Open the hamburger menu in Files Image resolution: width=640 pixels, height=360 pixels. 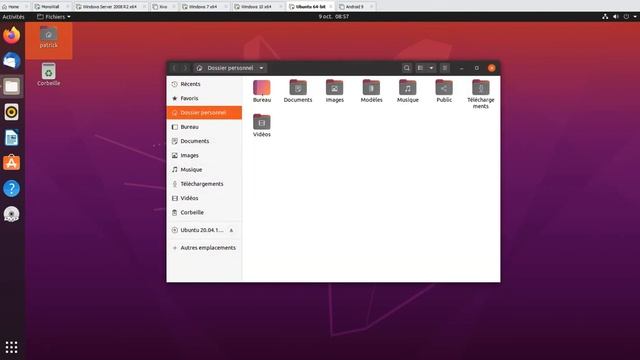[445, 68]
